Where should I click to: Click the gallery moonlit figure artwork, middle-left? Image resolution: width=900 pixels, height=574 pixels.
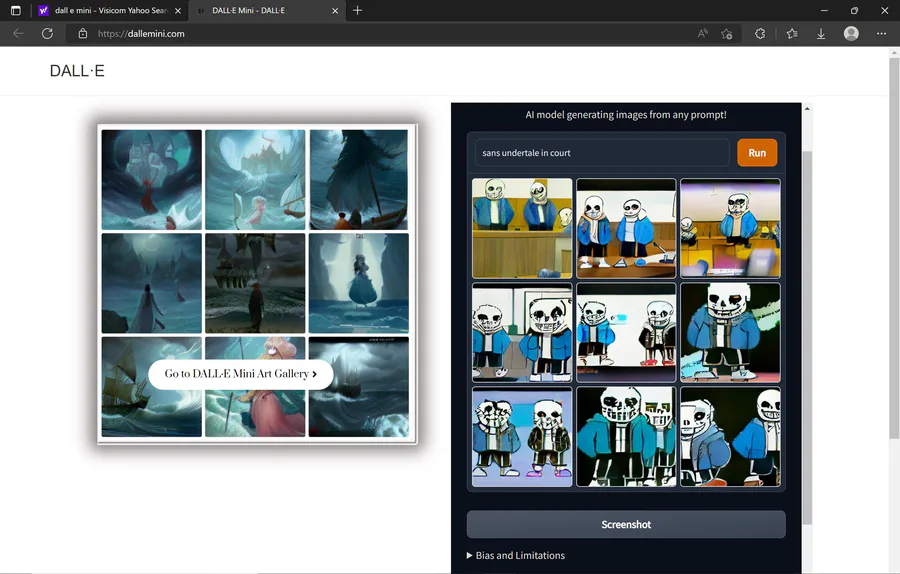(x=152, y=283)
